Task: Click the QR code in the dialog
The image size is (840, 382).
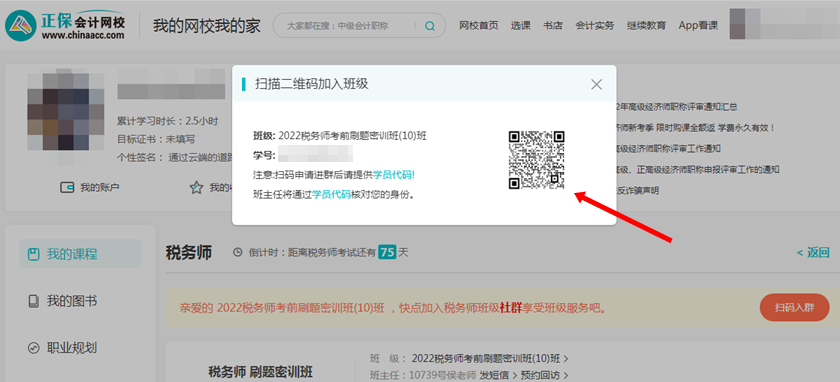Action: pos(537,160)
